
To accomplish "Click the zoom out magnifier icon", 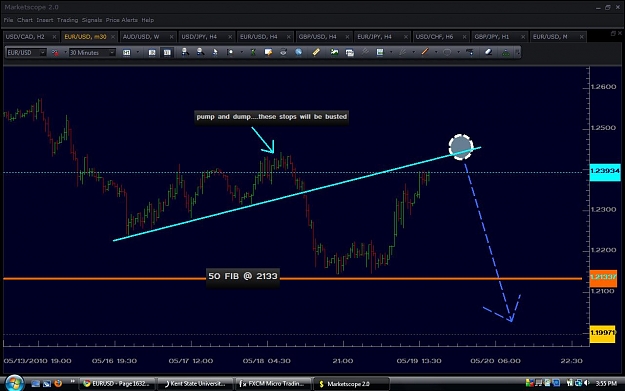I will [200, 52].
